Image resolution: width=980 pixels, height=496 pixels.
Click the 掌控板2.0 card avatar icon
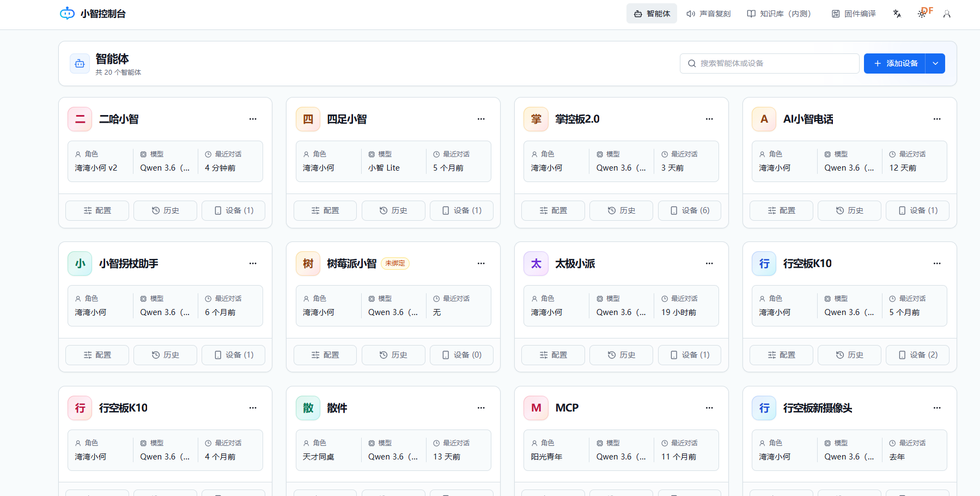pyautogui.click(x=536, y=119)
